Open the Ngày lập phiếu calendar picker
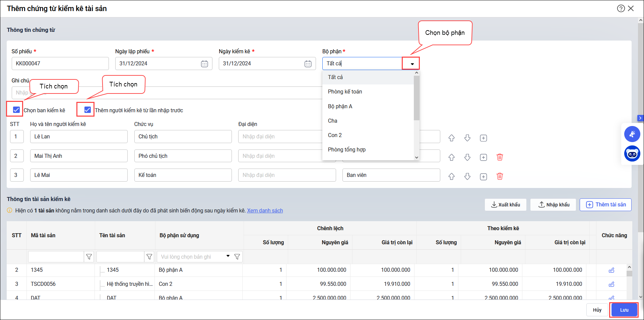Image resolution: width=644 pixels, height=320 pixels. [x=204, y=64]
